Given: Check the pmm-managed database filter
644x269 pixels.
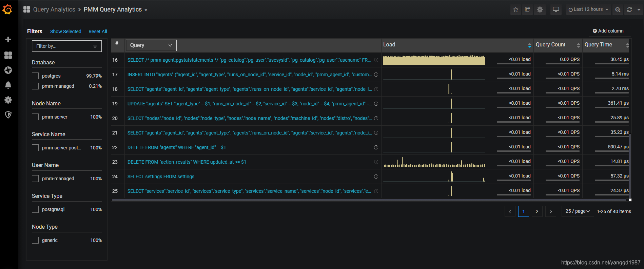Looking at the screenshot, I should click(x=35, y=86).
